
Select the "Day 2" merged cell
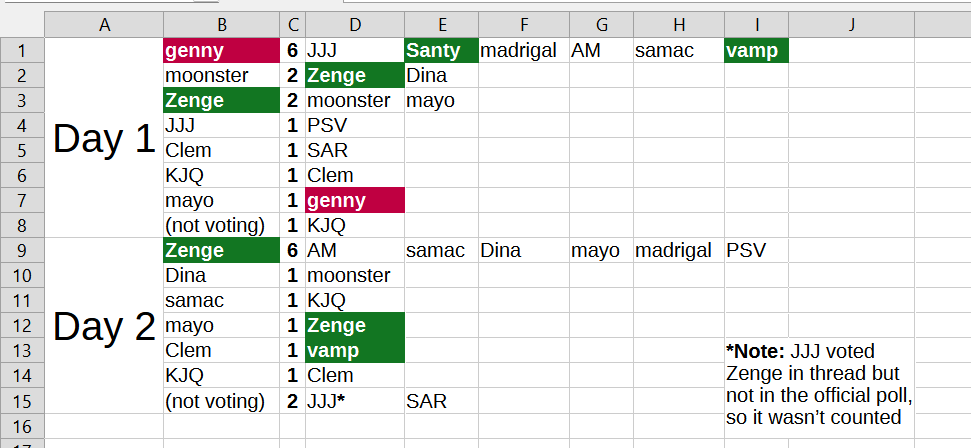[x=104, y=326]
